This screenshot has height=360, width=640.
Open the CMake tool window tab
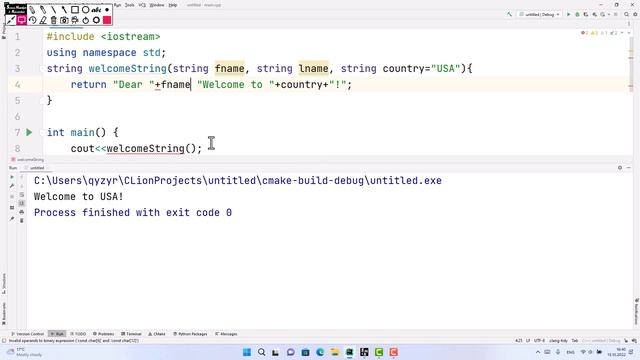pos(157,334)
